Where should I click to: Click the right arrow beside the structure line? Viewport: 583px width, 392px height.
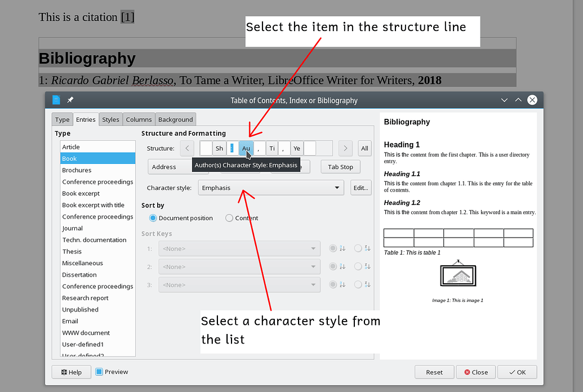point(345,148)
